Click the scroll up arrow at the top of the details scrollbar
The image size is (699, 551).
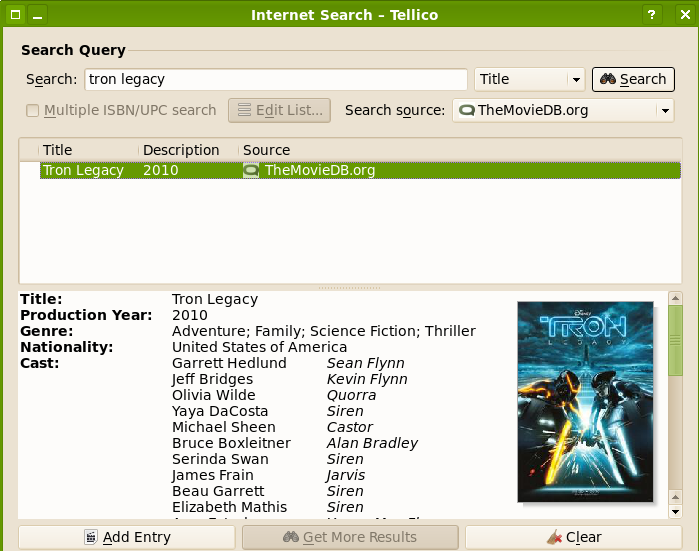(x=675, y=298)
